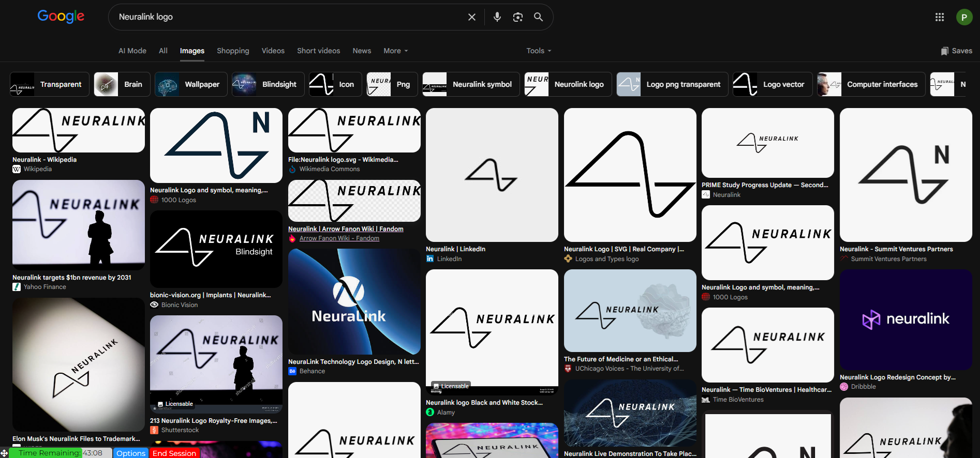Choose the Png filter chip
The image size is (980, 458).
pos(392,84)
